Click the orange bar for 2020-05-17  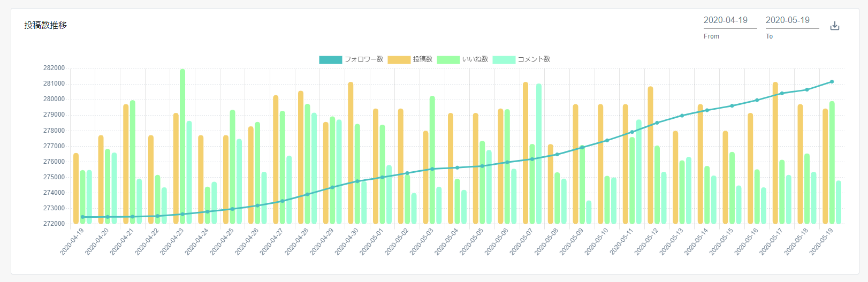[775, 153]
